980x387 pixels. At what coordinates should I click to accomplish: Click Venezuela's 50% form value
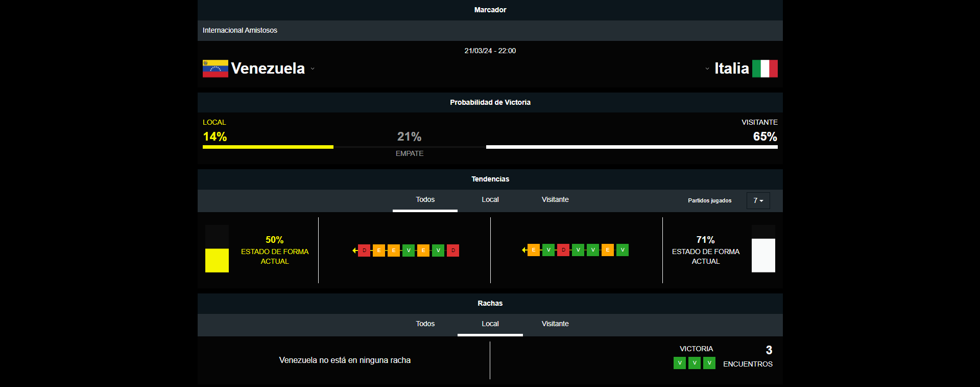pyautogui.click(x=275, y=240)
